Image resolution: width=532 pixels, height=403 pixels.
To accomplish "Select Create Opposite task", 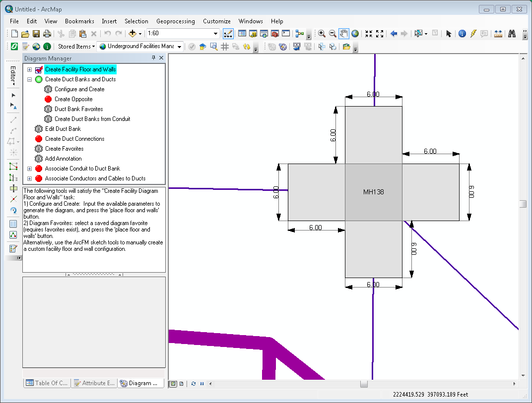I will point(73,99).
